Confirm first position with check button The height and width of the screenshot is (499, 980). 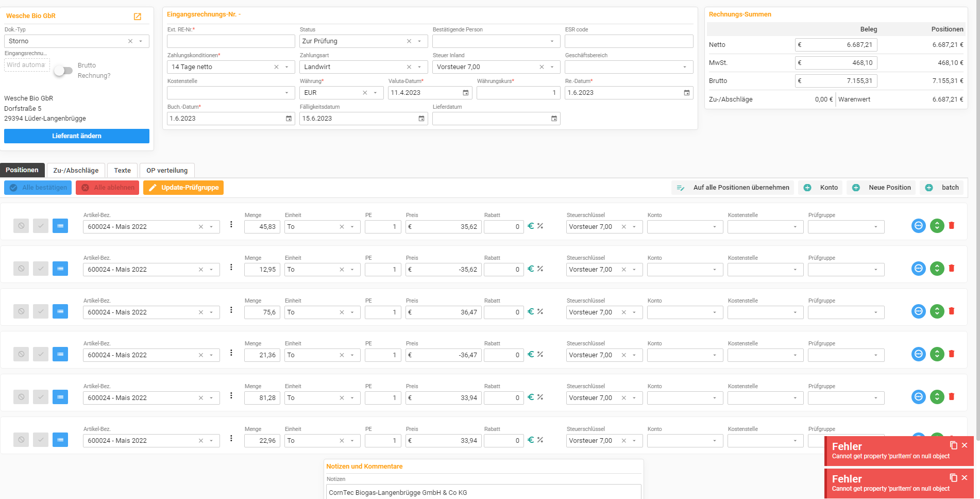(x=41, y=226)
